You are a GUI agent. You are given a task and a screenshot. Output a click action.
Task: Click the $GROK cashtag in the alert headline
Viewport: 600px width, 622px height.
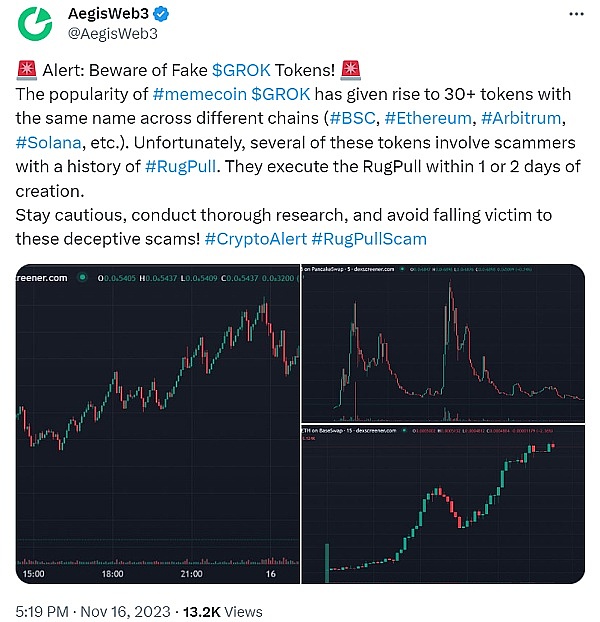point(239,70)
